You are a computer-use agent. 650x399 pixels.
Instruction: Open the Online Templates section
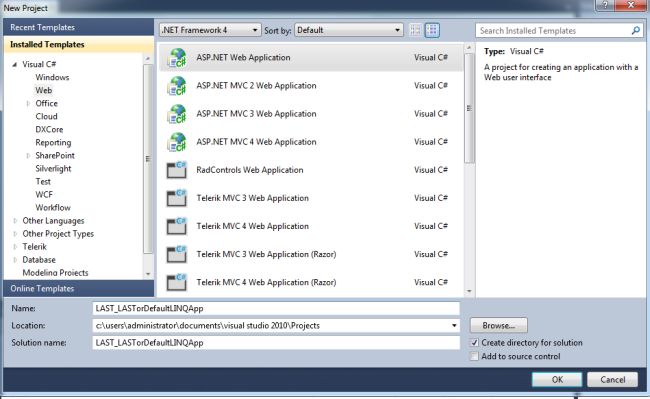tap(78, 288)
